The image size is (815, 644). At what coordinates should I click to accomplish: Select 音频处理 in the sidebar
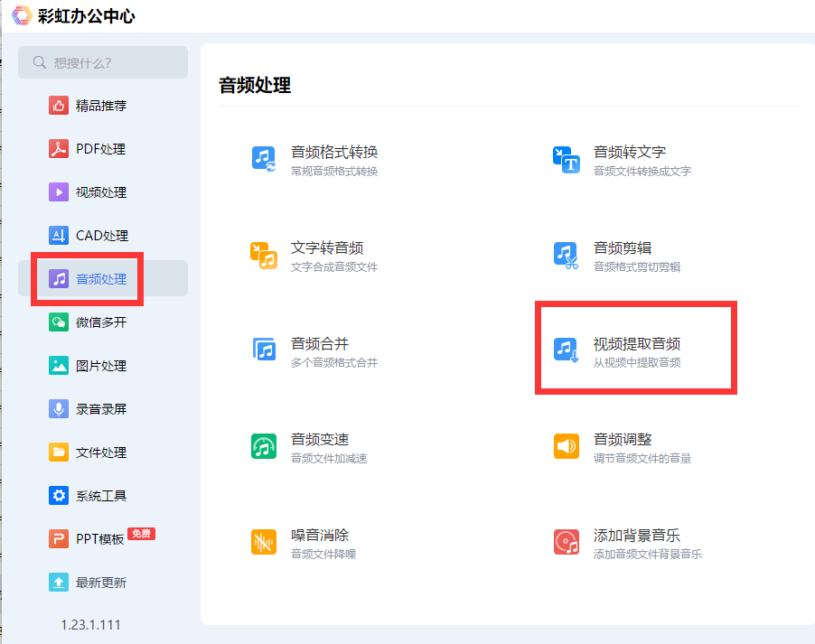[103, 278]
